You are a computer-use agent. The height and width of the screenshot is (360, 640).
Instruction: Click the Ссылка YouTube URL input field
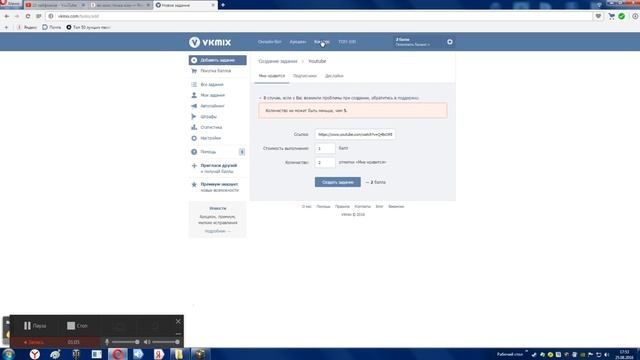355,134
